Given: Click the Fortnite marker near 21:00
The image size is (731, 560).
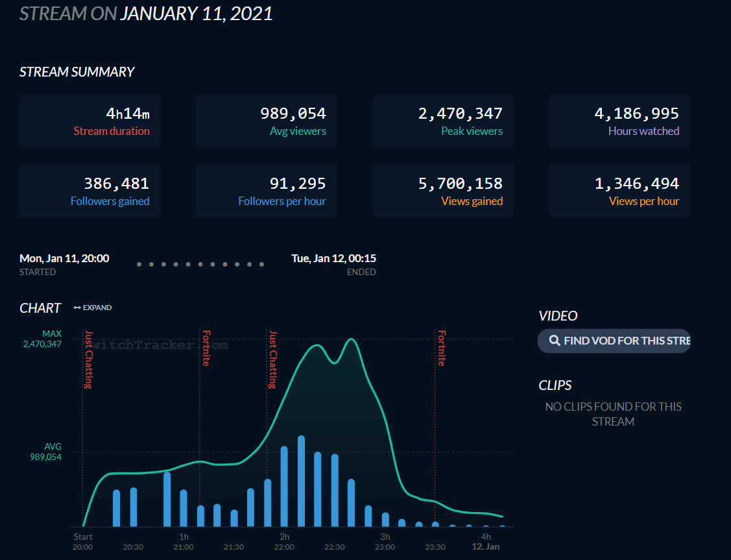Looking at the screenshot, I should [206, 348].
